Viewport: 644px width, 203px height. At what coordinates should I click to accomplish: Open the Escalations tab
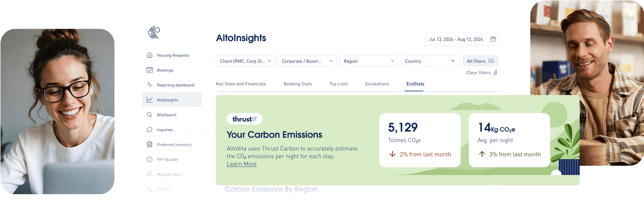[x=377, y=84]
